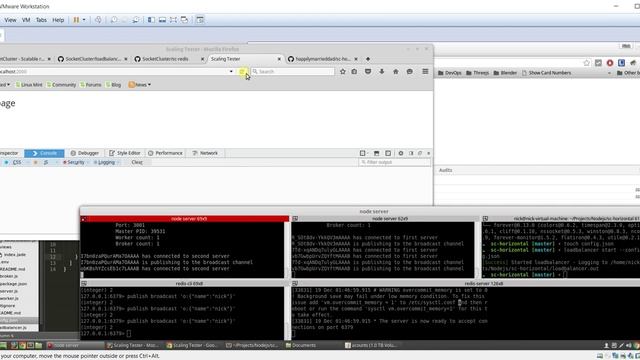Pause the virtual machine in VMware toolbar

(76, 20)
